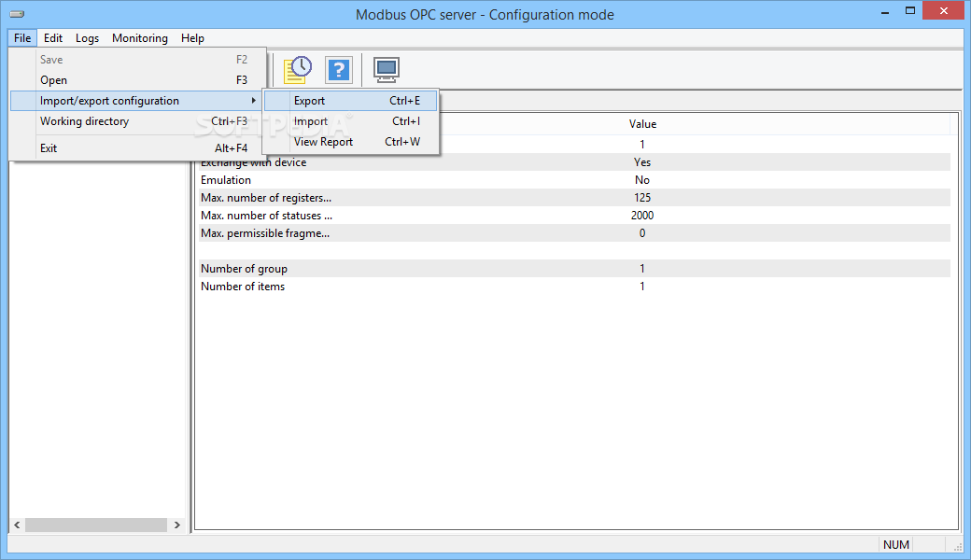This screenshot has width=971, height=560.
Task: Choose Open in the File menu
Action: pyautogui.click(x=138, y=80)
